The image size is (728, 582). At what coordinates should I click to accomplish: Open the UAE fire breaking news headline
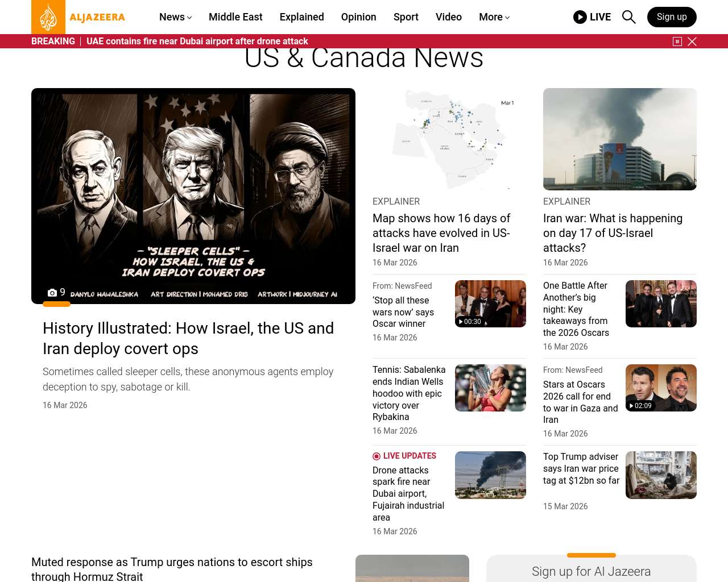[x=197, y=41]
